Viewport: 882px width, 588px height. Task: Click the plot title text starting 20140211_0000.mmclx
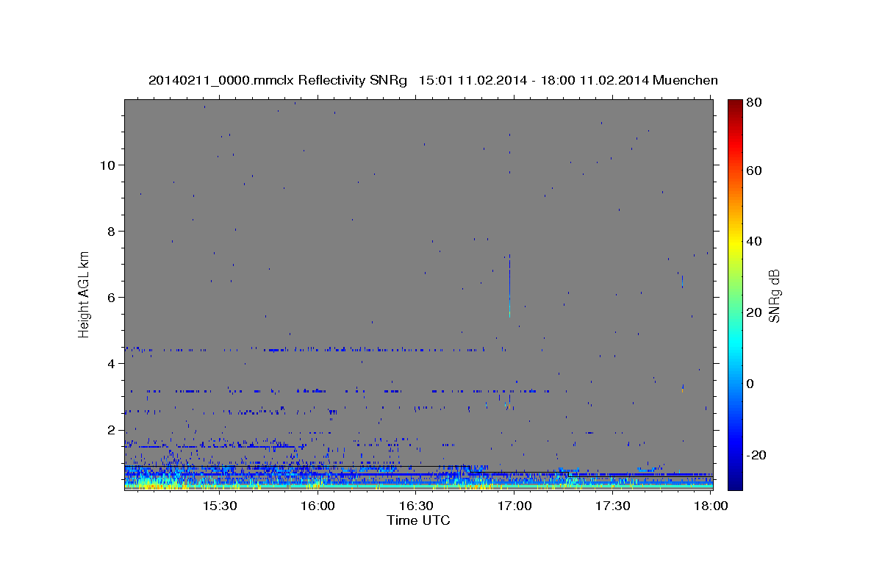(433, 80)
